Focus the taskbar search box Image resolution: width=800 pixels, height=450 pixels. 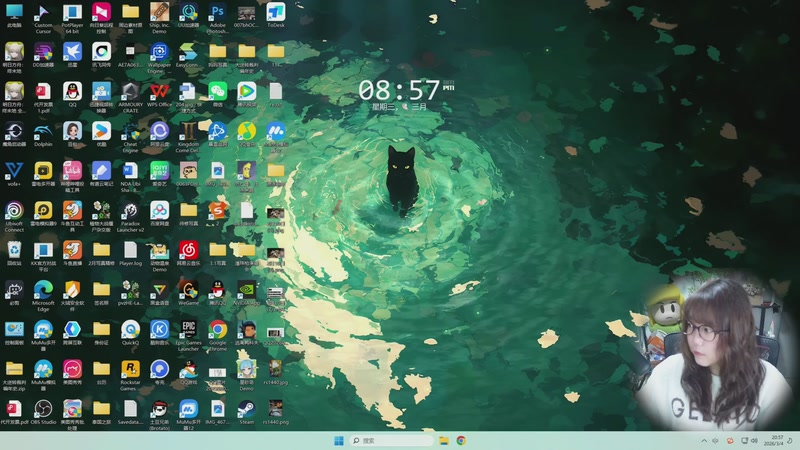391,440
